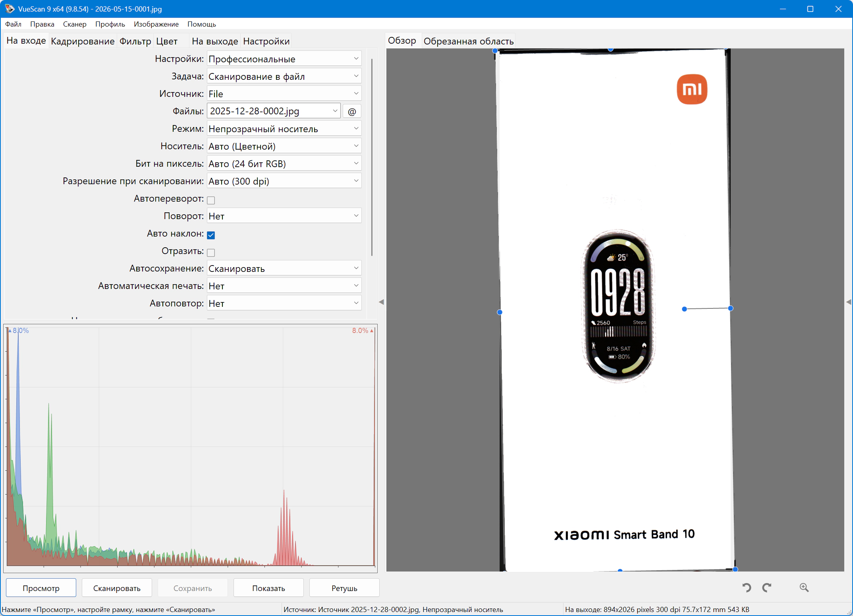Click the blue histogram marker triangle at top left
This screenshot has width=853, height=616.
tap(10, 331)
